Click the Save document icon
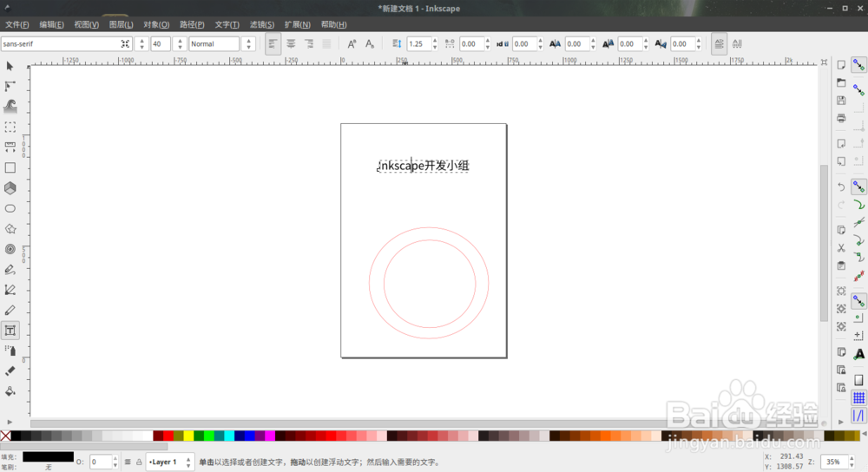The height and width of the screenshot is (472, 868). click(x=841, y=101)
